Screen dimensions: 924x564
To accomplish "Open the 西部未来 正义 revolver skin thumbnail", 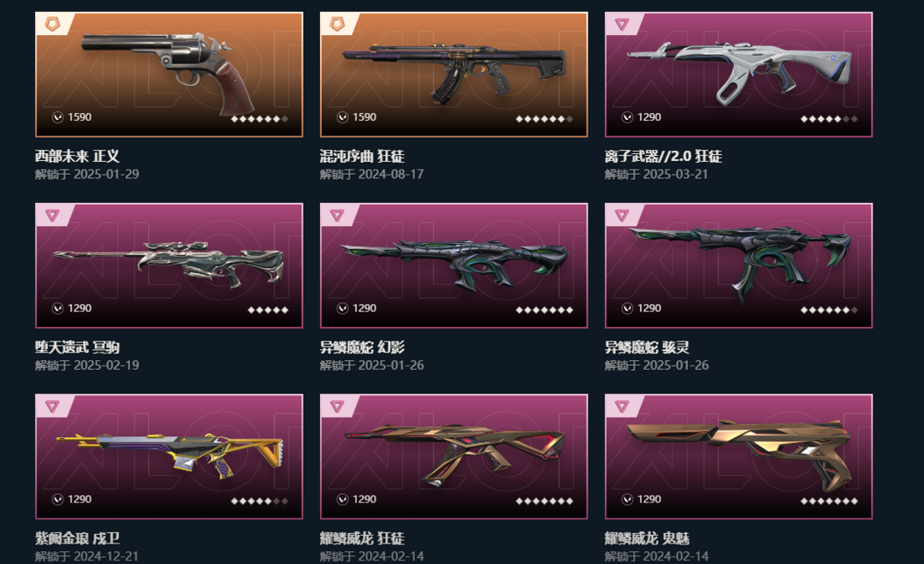I will pyautogui.click(x=169, y=74).
